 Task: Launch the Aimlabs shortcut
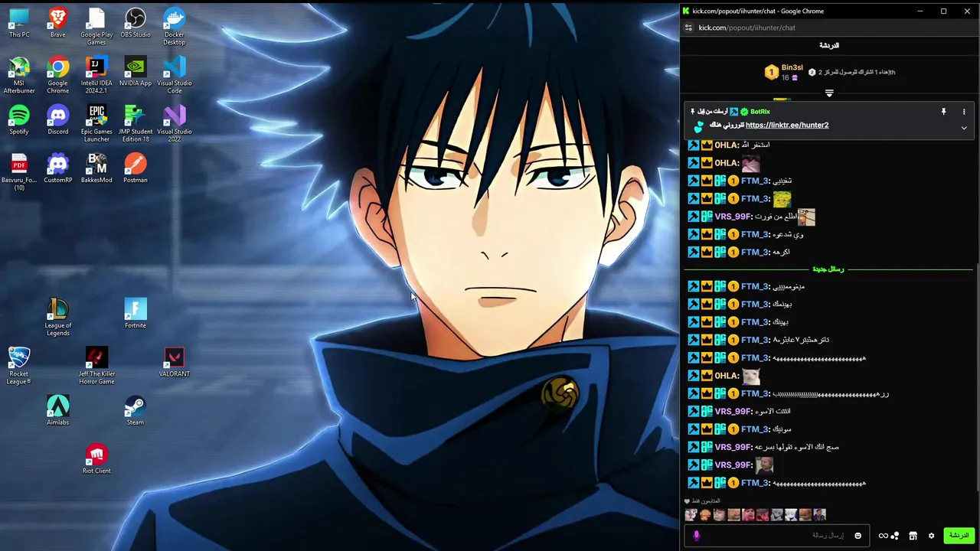(x=57, y=409)
